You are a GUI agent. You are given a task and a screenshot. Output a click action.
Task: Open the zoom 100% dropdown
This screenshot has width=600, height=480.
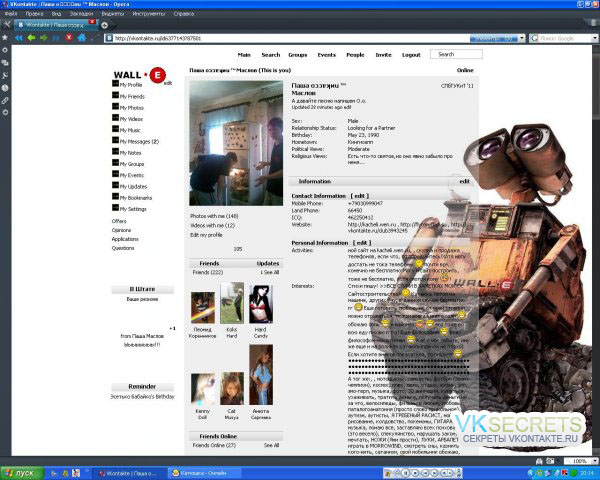click(x=595, y=461)
